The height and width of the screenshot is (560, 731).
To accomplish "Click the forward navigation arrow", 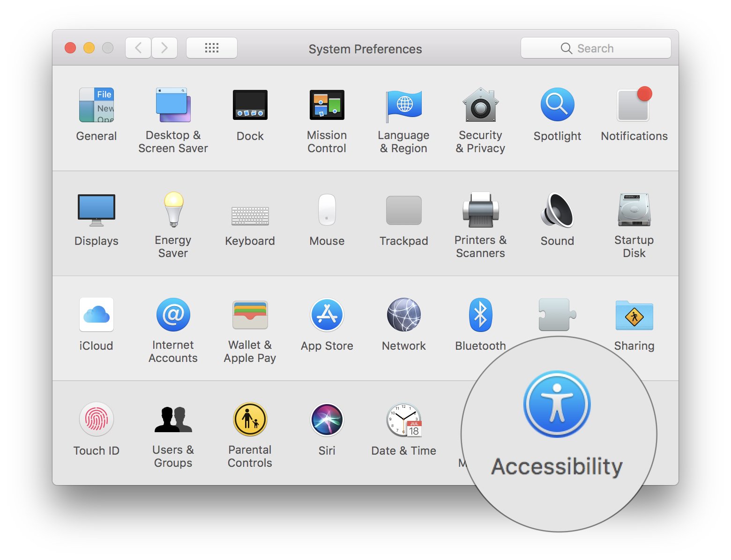I will [164, 48].
